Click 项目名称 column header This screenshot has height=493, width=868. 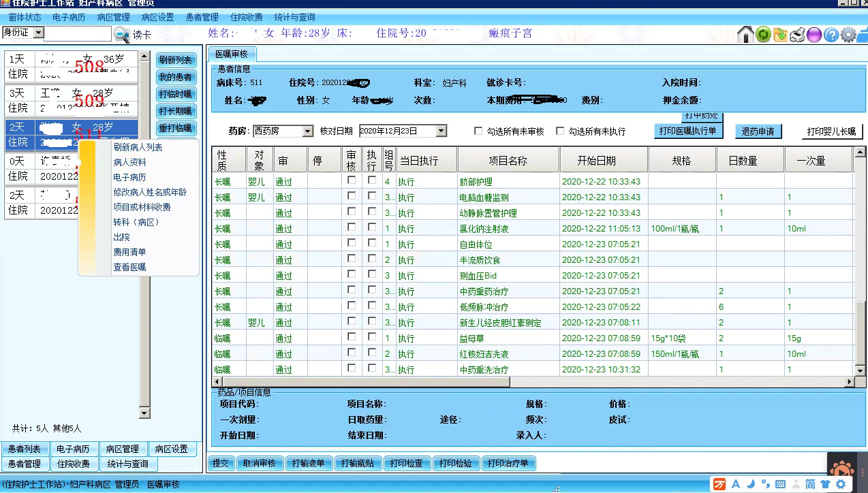click(x=508, y=161)
